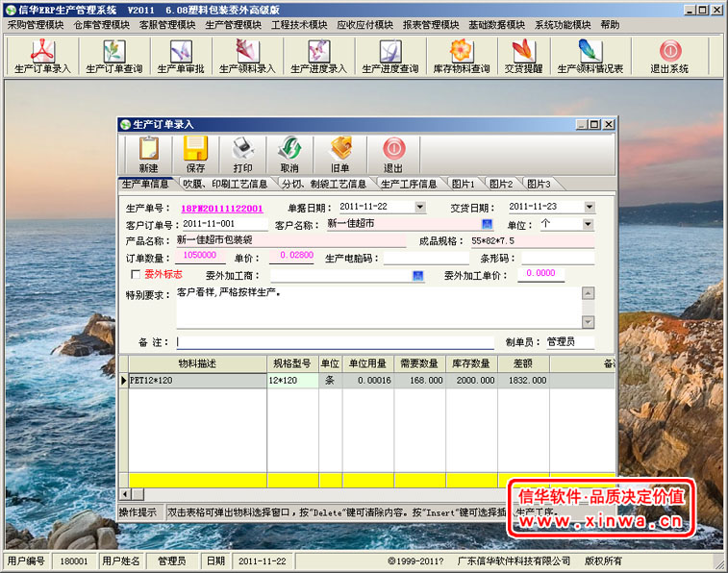The image size is (728, 573).
Task: Open 工程技术模块 menu
Action: (x=299, y=25)
